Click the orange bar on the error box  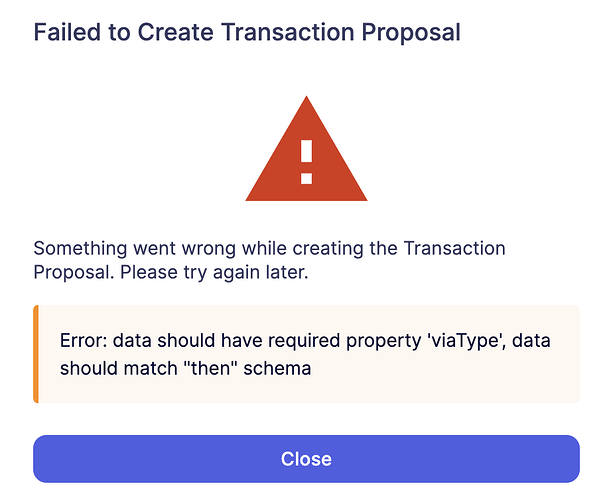click(36, 354)
